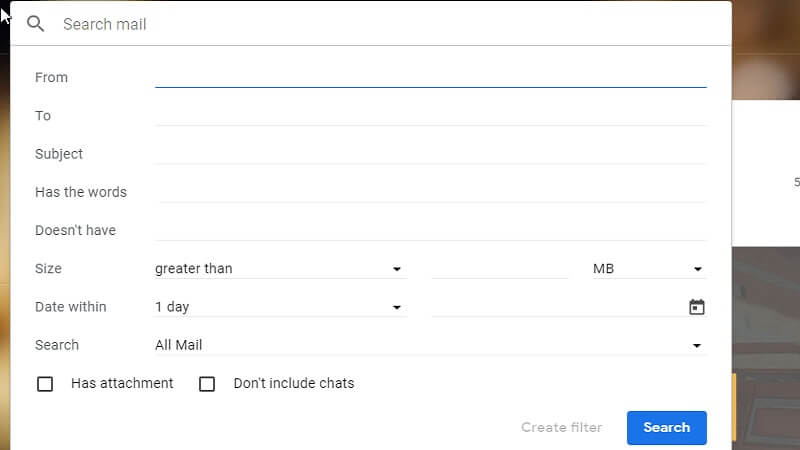Click the date within text field
Viewport: 800px width, 450px height.
pos(556,307)
